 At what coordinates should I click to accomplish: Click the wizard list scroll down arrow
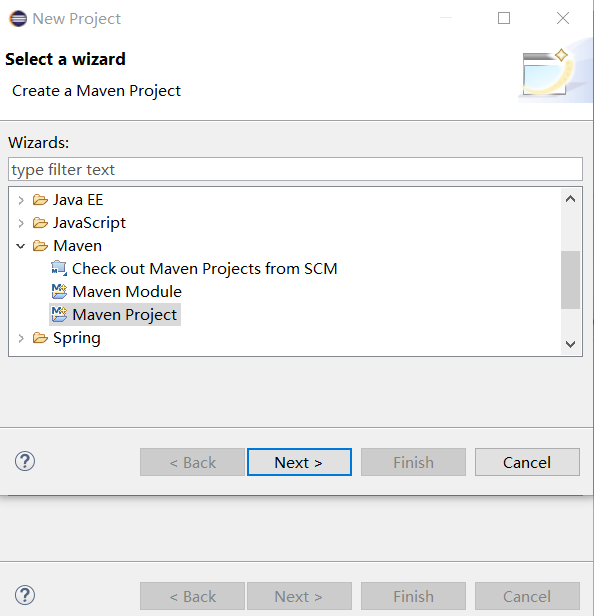[570, 344]
